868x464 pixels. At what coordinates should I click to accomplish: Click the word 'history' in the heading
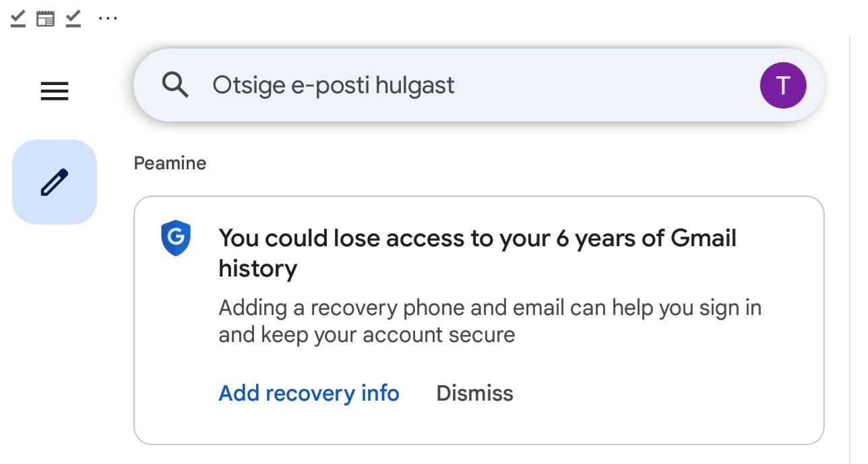(x=258, y=268)
